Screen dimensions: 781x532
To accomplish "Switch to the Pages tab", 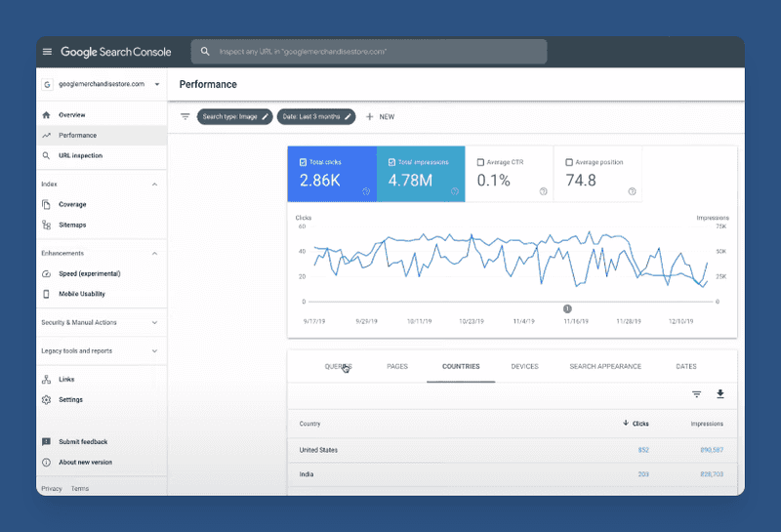I will 397,367.
